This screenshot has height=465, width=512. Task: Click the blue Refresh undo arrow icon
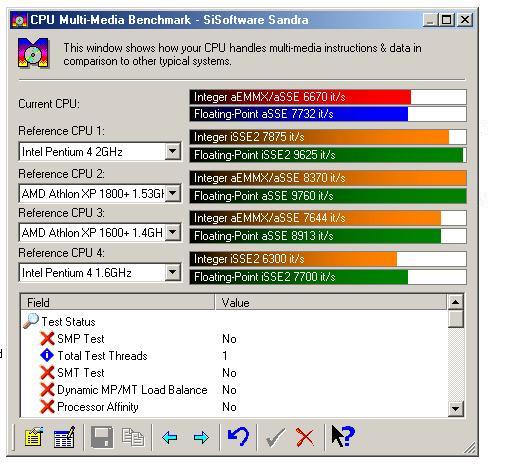[238, 437]
